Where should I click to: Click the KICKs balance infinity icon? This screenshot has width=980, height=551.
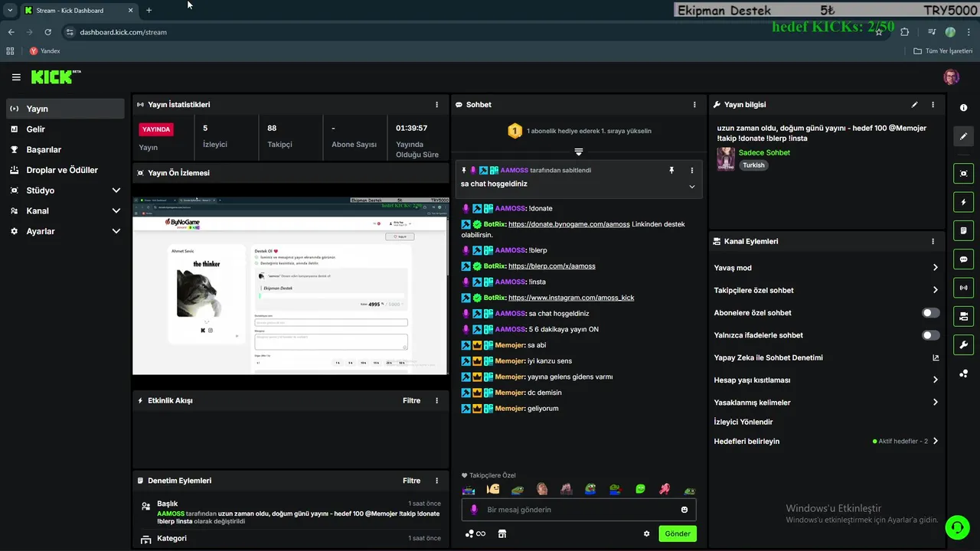click(475, 534)
